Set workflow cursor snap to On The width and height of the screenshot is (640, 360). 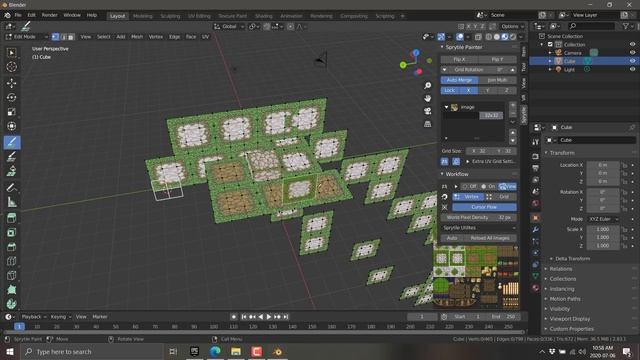click(x=488, y=187)
